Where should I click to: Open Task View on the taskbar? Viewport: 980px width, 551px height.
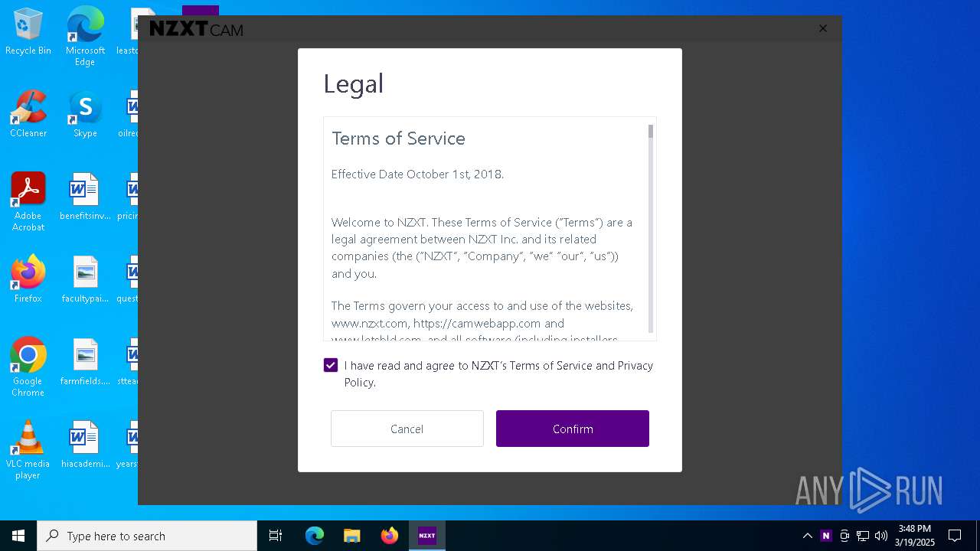coord(276,536)
